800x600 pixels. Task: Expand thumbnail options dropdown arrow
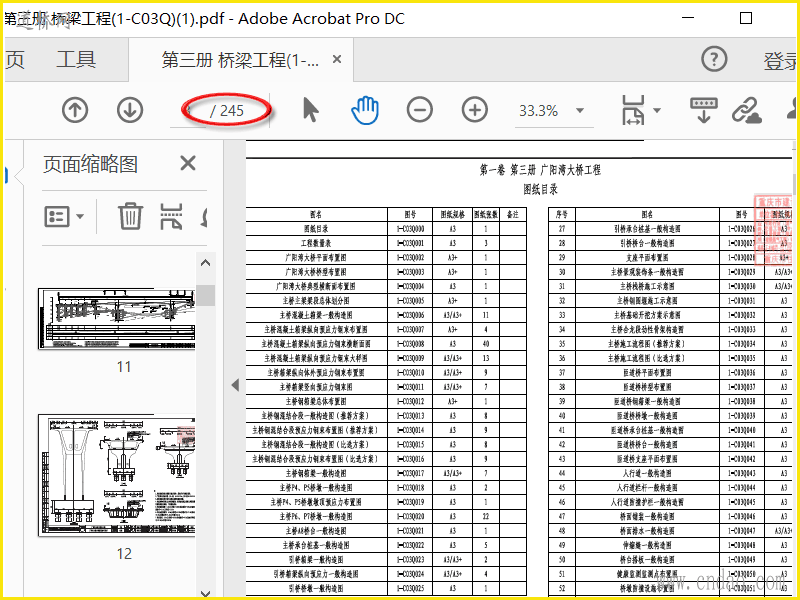80,216
